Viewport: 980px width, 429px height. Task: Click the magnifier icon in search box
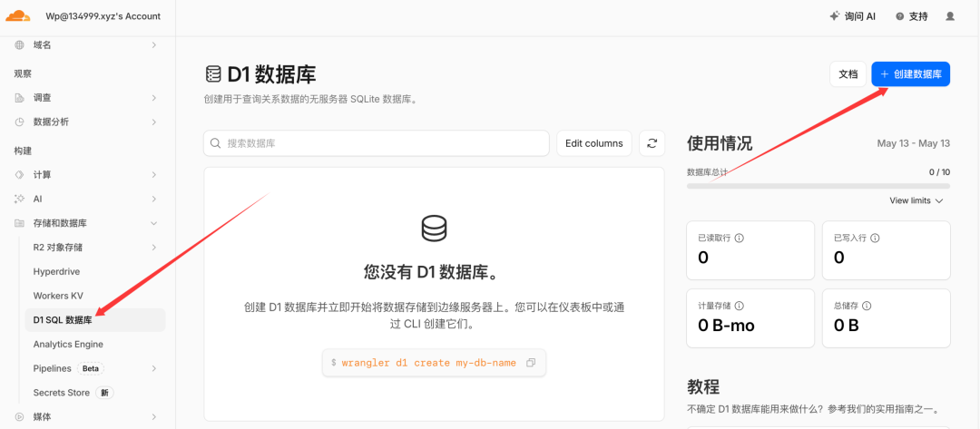(x=216, y=143)
